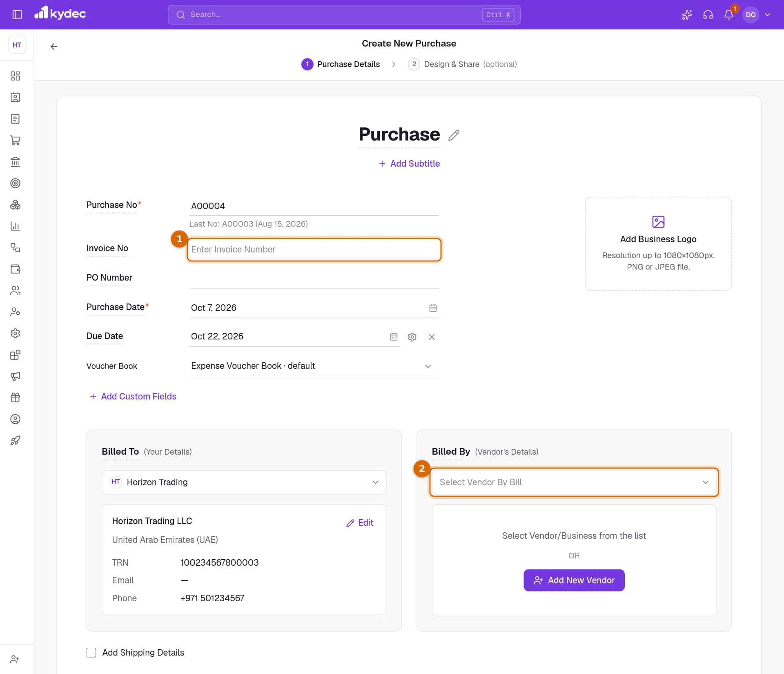
Task: Open Due Date calendar picker
Action: (x=394, y=337)
